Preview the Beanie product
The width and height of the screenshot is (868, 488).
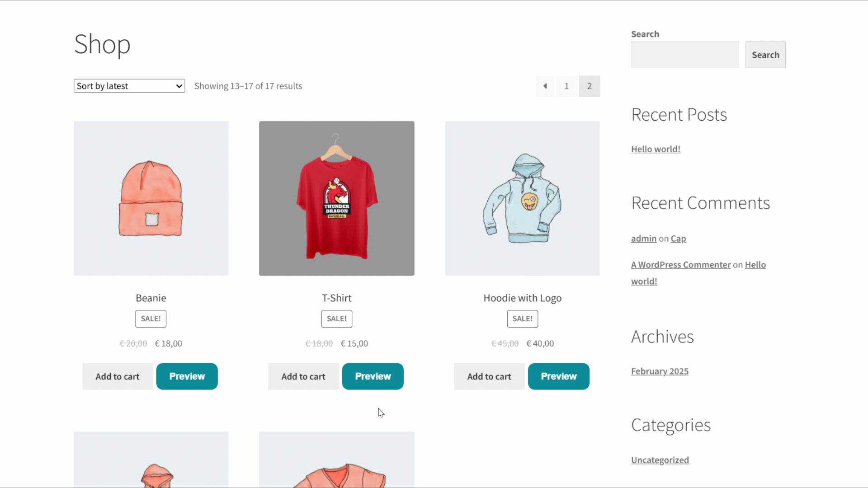[187, 376]
